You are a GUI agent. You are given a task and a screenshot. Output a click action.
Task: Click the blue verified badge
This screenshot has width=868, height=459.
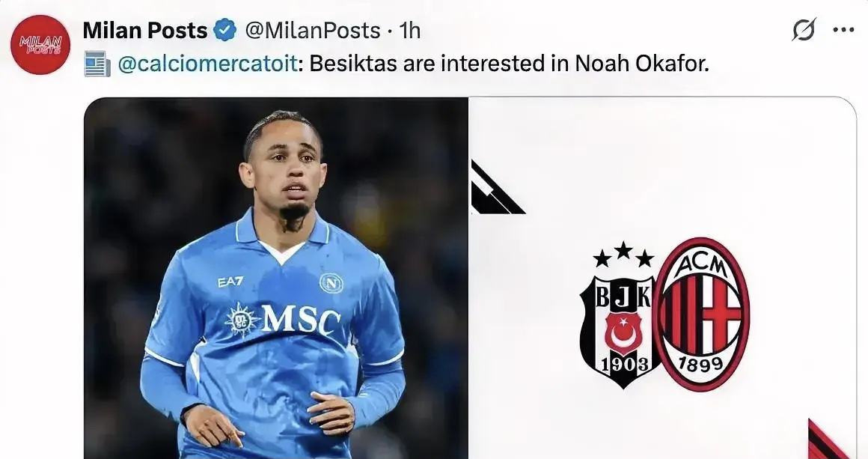pos(224,31)
